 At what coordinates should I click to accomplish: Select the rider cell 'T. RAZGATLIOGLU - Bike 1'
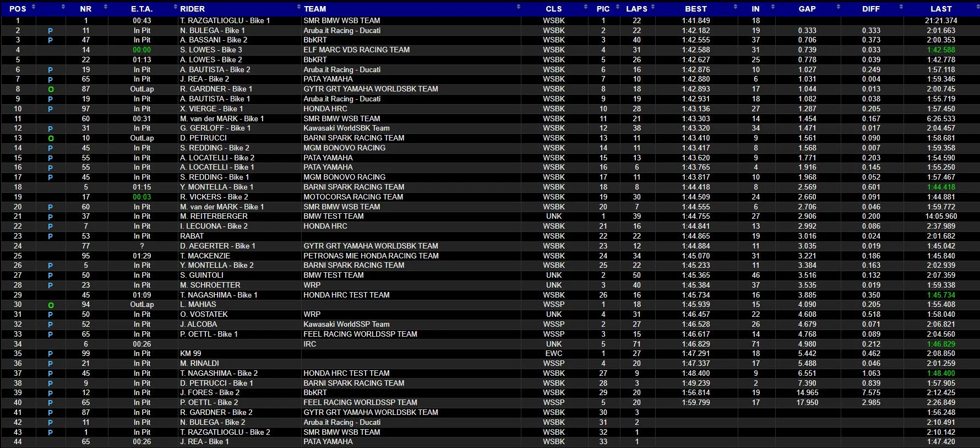point(225,20)
